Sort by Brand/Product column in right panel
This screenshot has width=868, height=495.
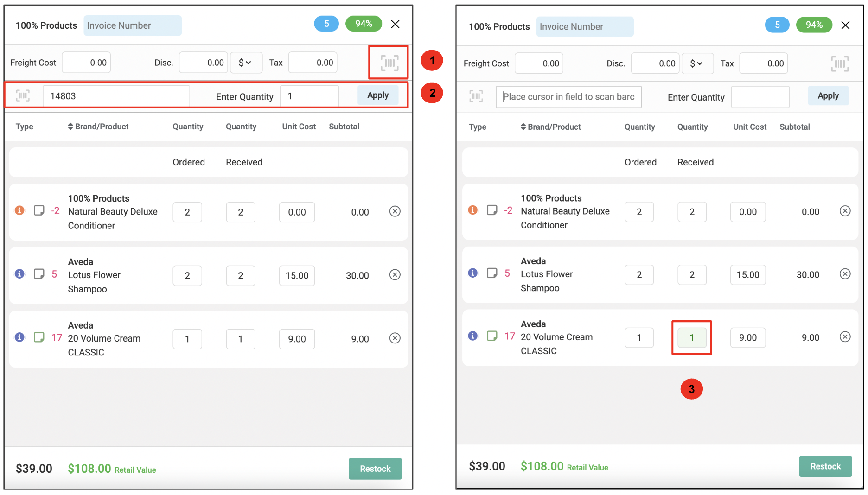(550, 127)
